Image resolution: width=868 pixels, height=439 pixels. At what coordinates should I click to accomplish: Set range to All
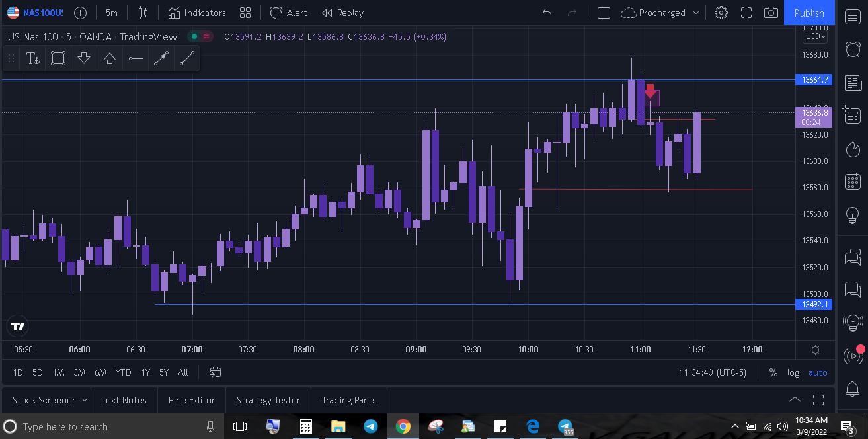click(x=183, y=372)
